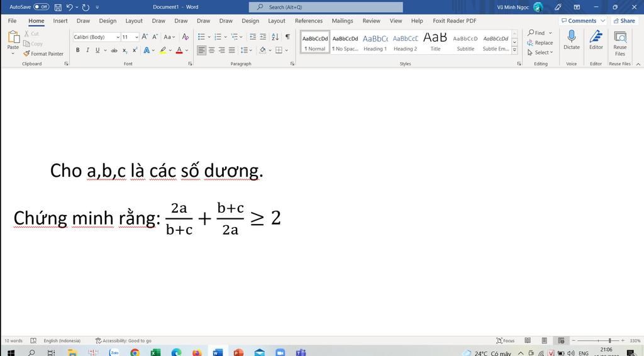Open the numbering list dropdown arrow

(x=226, y=37)
